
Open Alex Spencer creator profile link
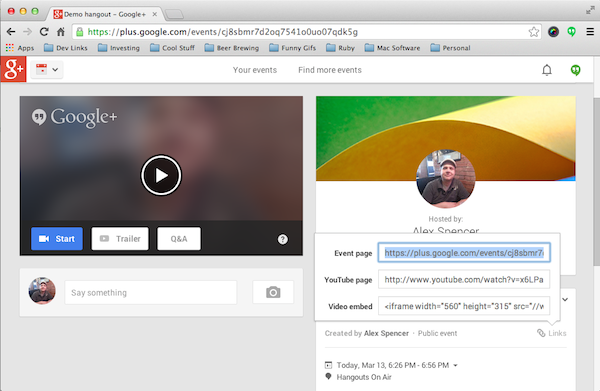pos(386,333)
